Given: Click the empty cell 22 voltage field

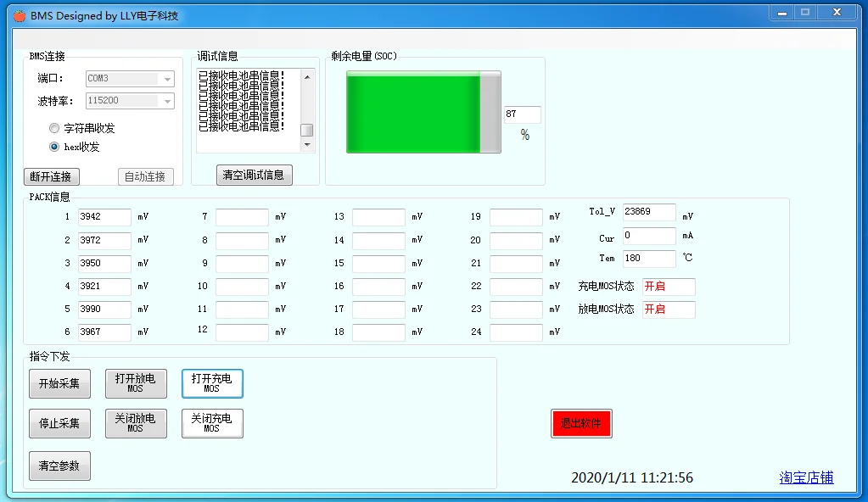Looking at the screenshot, I should pyautogui.click(x=516, y=286).
